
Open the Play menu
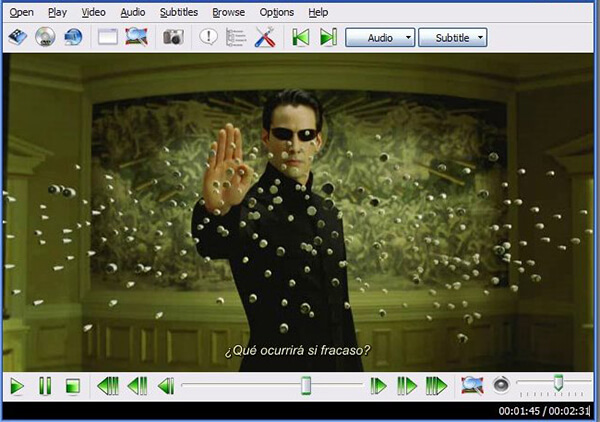coord(57,13)
